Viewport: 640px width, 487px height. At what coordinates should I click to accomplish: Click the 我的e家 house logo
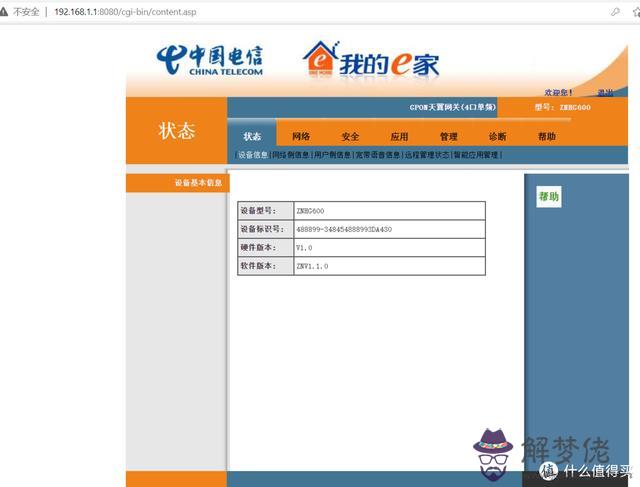click(x=371, y=60)
